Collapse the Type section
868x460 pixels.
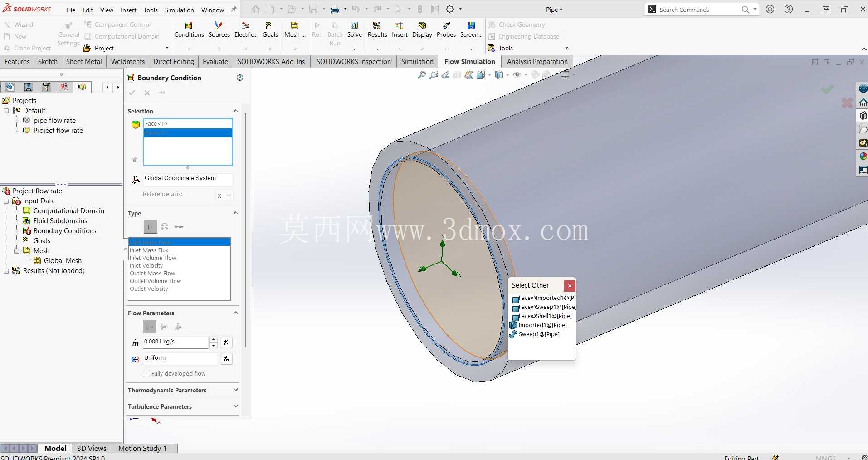[x=236, y=213]
